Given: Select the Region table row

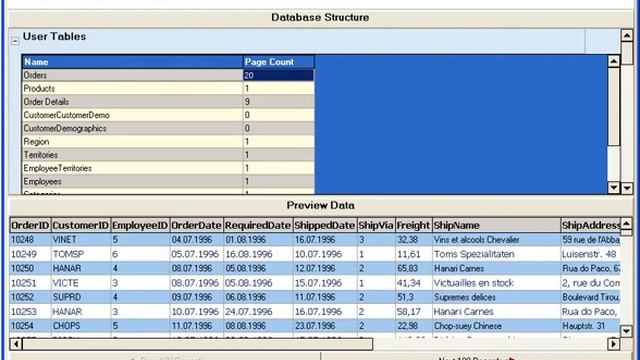Looking at the screenshot, I should (x=168, y=142).
